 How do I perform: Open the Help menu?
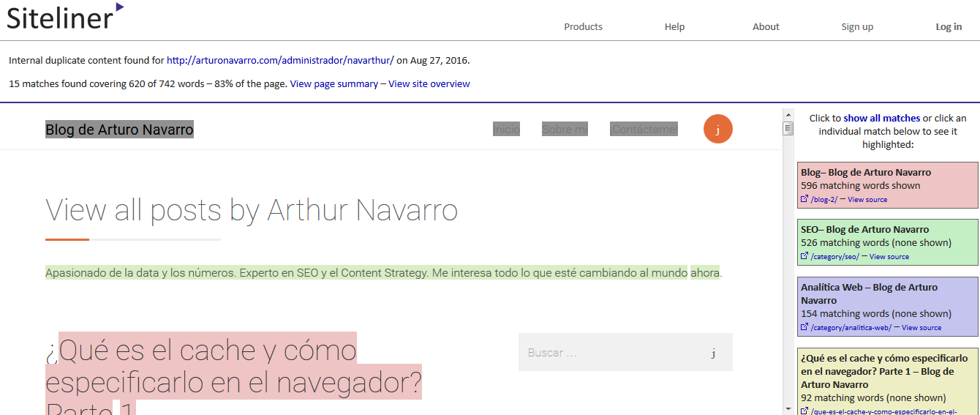[x=674, y=26]
